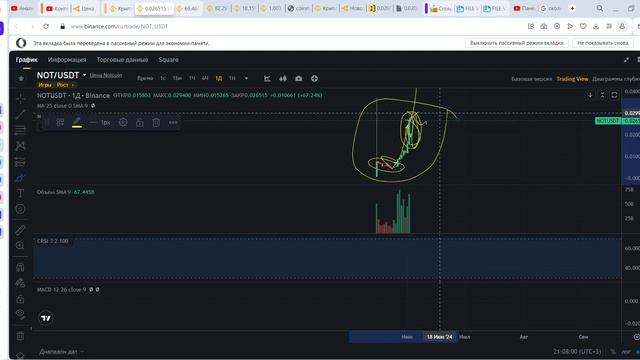
Task: Open the Цена Notcoin link
Action: 106,76
